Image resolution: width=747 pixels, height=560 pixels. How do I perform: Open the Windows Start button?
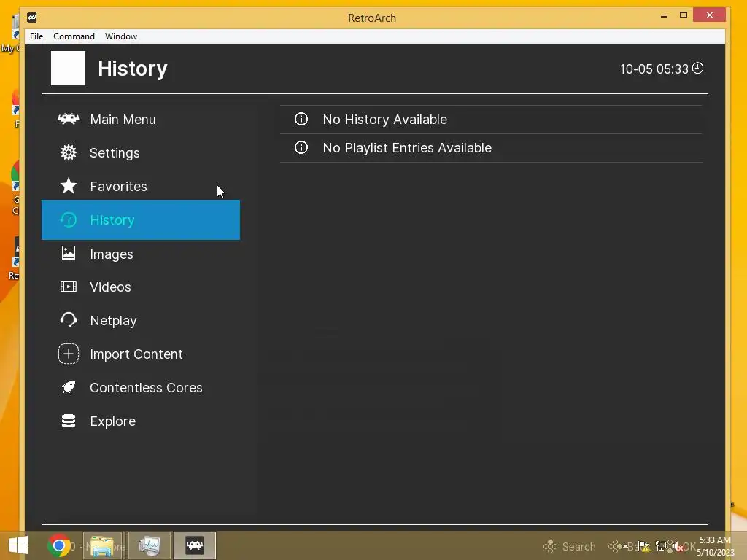[x=18, y=545]
